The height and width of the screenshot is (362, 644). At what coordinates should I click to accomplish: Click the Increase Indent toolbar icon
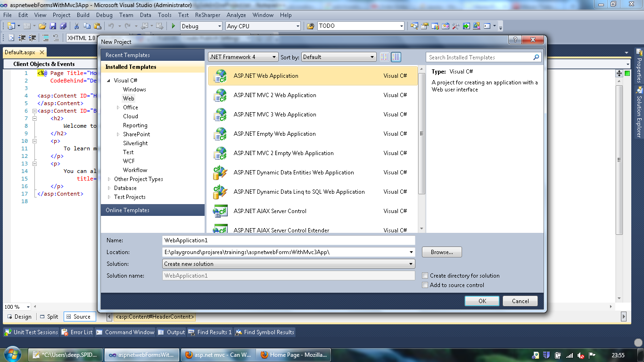33,38
